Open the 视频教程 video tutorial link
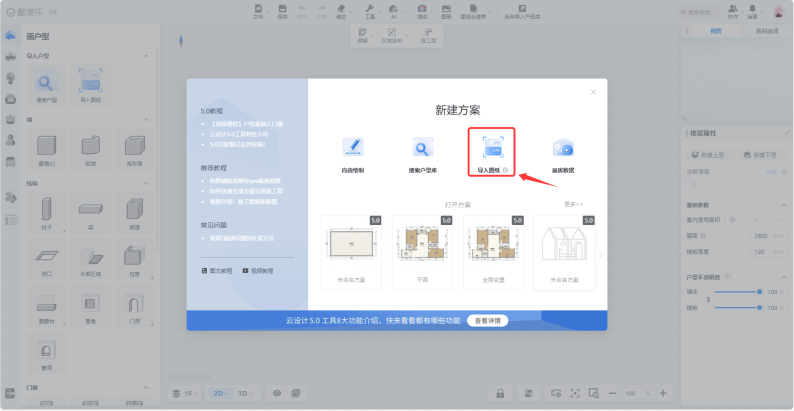This screenshot has width=794, height=411. point(258,271)
